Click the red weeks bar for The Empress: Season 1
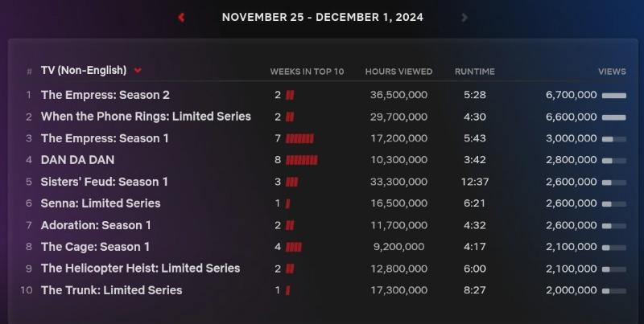The image size is (644, 324). (299, 138)
